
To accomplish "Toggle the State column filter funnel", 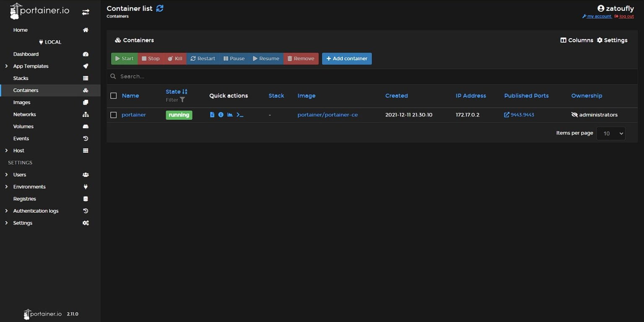I will [x=183, y=100].
